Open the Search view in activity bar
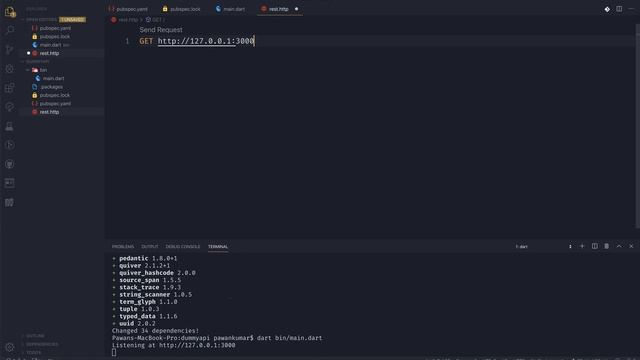The image size is (640, 360). tap(10, 30)
